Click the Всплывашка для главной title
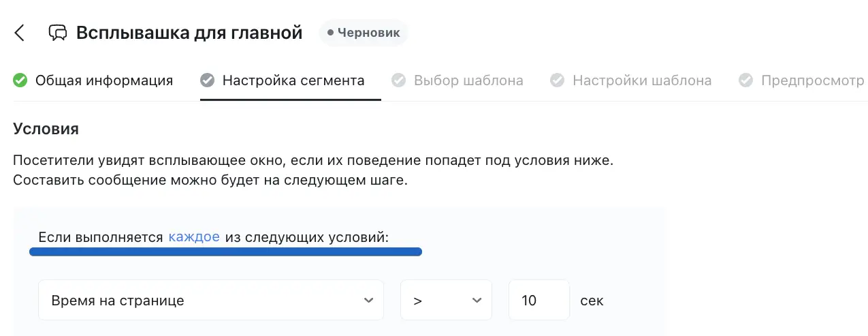 coord(189,33)
